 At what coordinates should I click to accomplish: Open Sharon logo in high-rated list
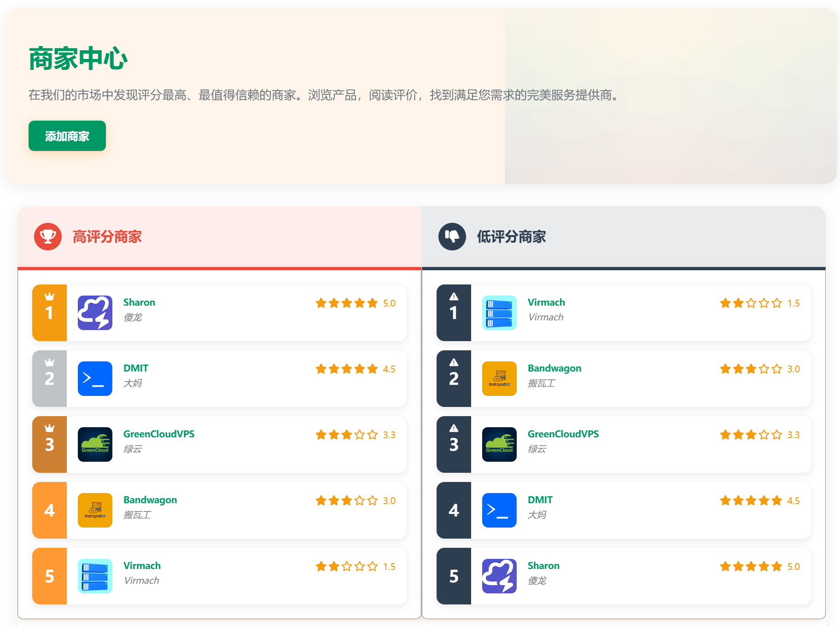95,313
